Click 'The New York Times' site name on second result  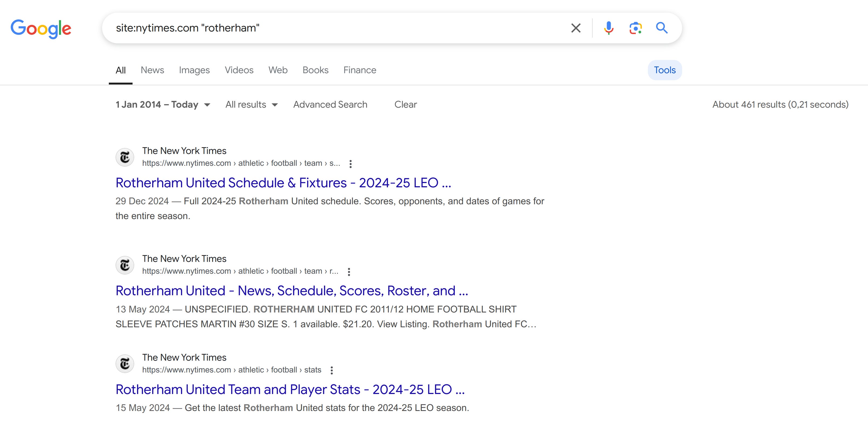click(x=184, y=259)
